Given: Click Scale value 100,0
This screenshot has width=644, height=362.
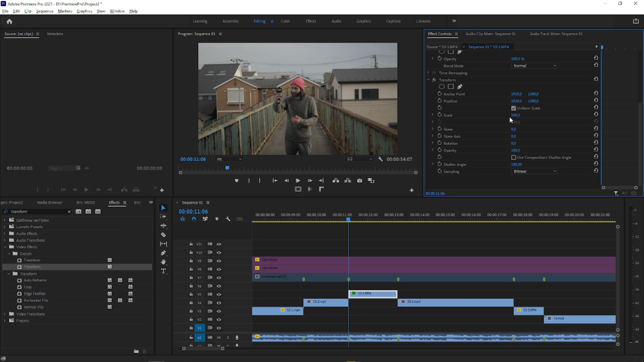Looking at the screenshot, I should point(515,115).
